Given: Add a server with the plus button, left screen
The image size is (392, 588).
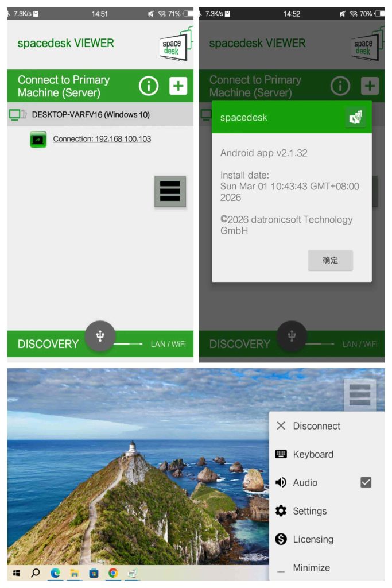Looking at the screenshot, I should click(178, 86).
